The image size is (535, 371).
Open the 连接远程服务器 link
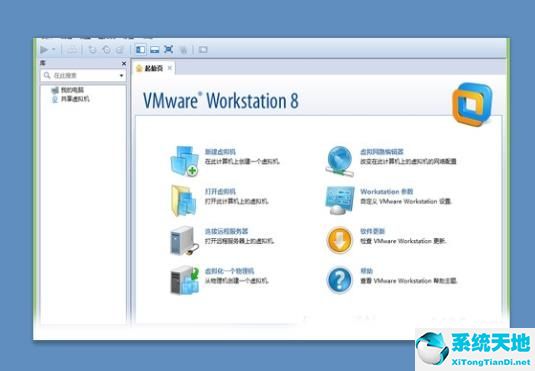click(226, 231)
